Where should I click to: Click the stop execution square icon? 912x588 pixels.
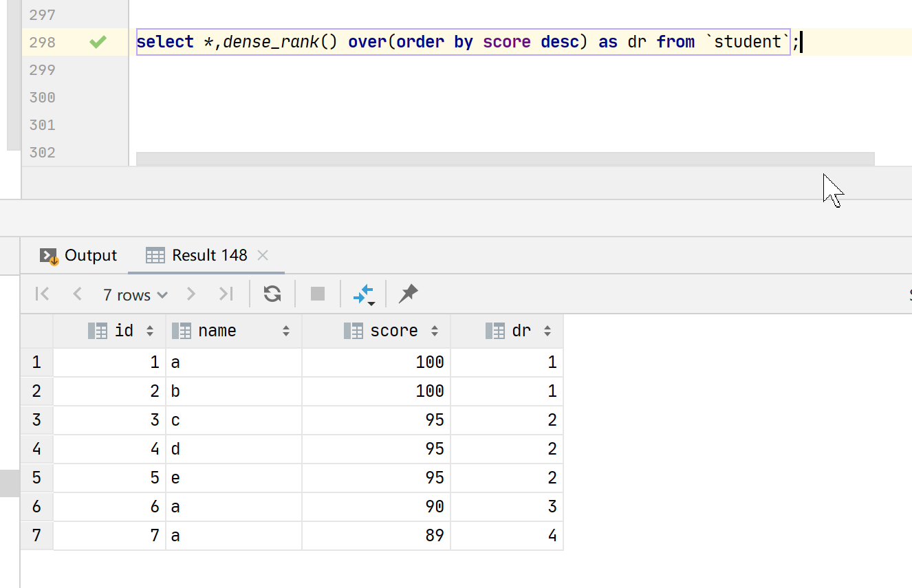pos(317,294)
